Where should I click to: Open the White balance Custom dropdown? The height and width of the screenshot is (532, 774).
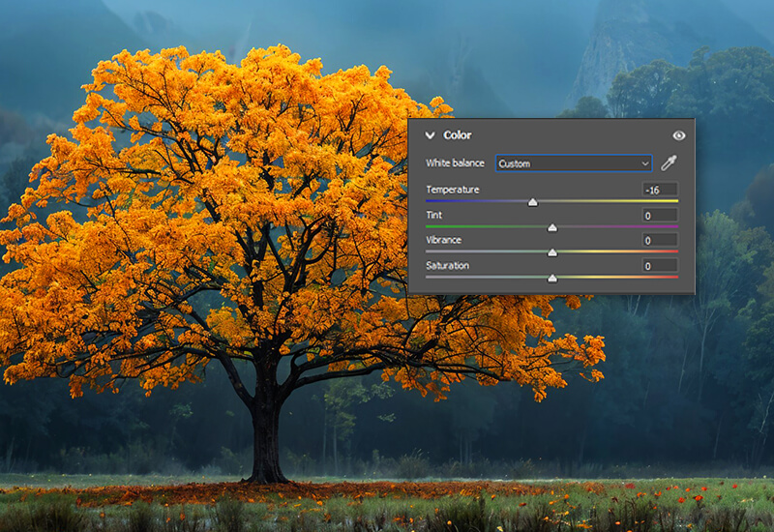coord(574,163)
